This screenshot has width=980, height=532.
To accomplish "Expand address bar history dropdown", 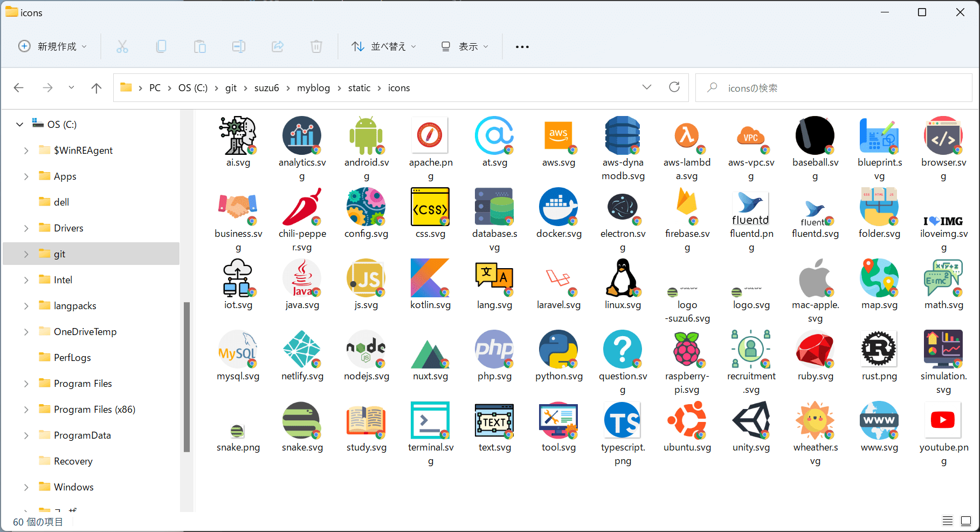I will [x=647, y=87].
